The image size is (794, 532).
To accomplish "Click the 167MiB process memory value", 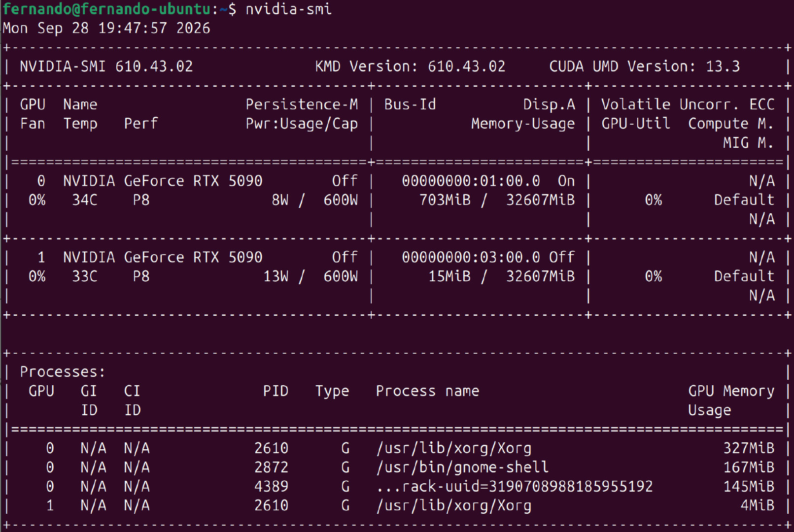I will click(748, 467).
